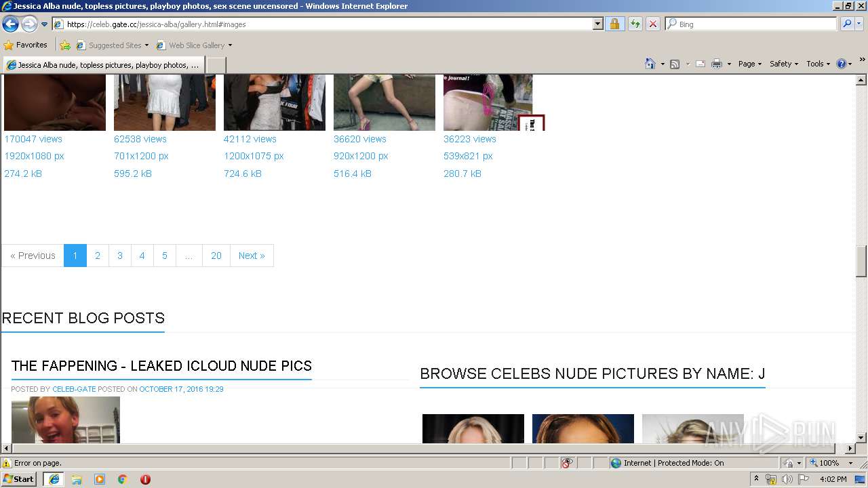Open the recent pages dropdown arrow
Image resolution: width=868 pixels, height=488 pixels.
coord(45,24)
